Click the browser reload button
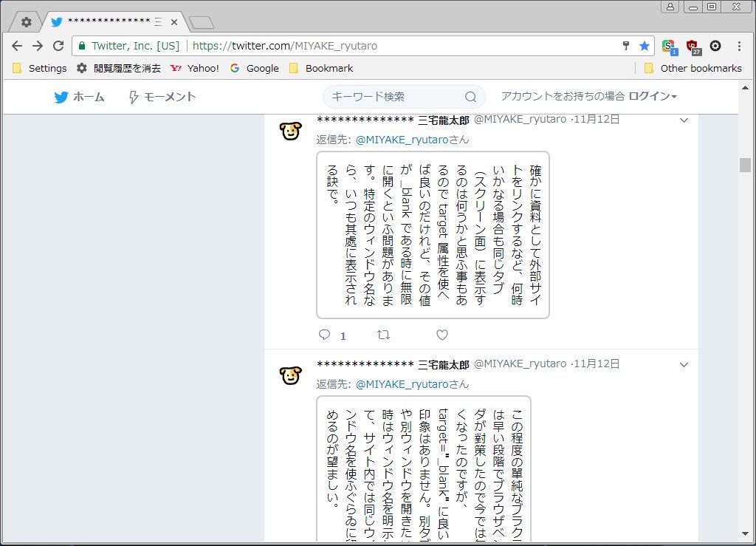Screen dimensions: 756x546 (58, 46)
